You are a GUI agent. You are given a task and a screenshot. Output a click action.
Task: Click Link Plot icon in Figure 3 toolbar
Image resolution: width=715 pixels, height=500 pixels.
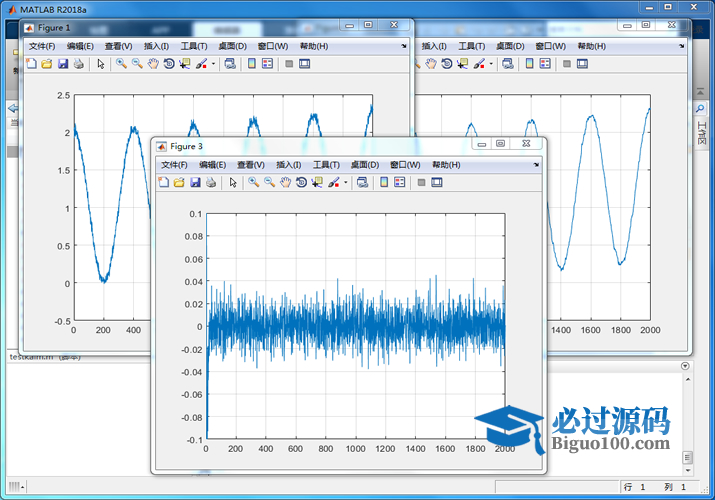coord(362,182)
